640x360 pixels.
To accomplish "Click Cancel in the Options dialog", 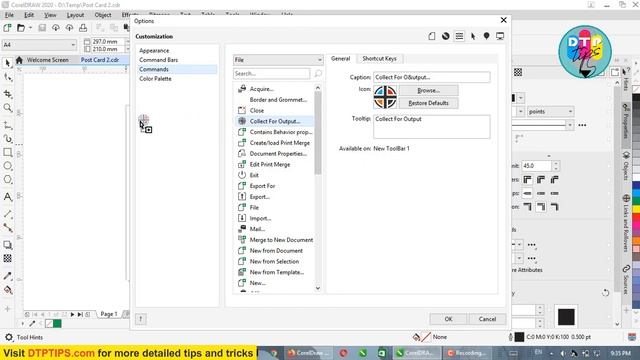I will (487, 319).
